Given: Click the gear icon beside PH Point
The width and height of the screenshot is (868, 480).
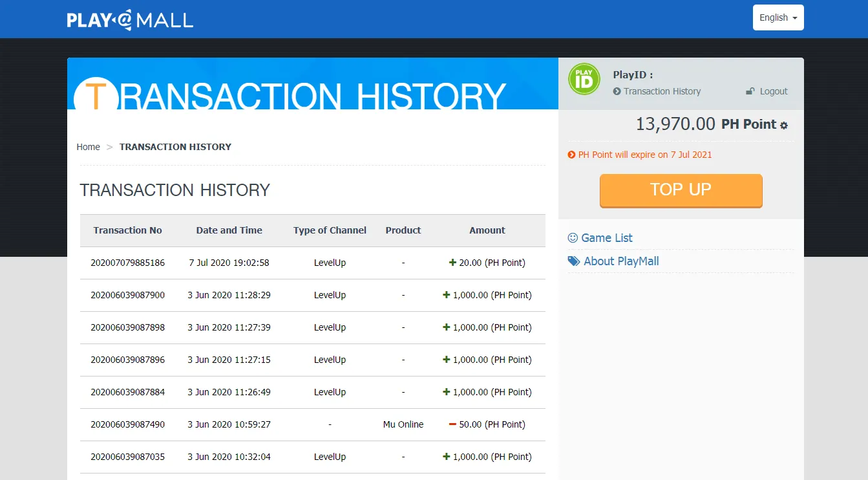Looking at the screenshot, I should pyautogui.click(x=784, y=125).
